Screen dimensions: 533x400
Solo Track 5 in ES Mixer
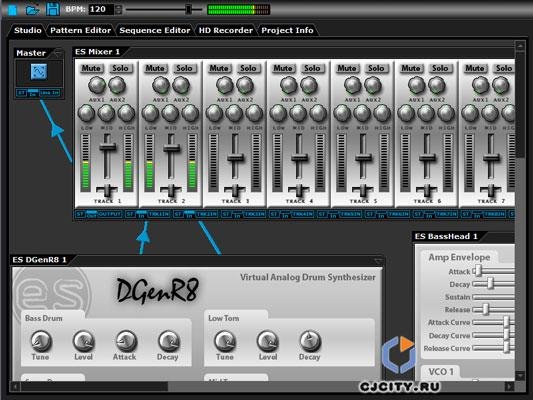(376, 68)
